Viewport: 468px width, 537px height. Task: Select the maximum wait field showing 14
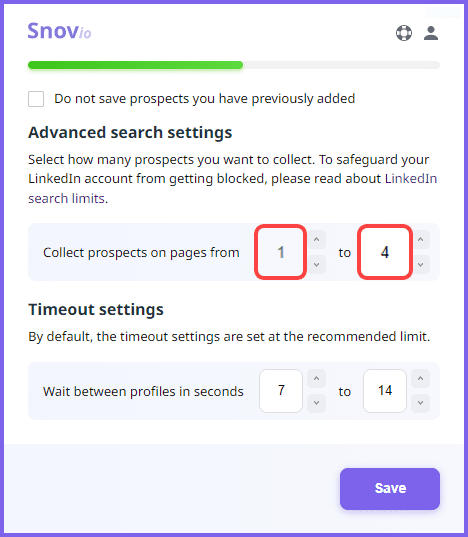pyautogui.click(x=385, y=391)
